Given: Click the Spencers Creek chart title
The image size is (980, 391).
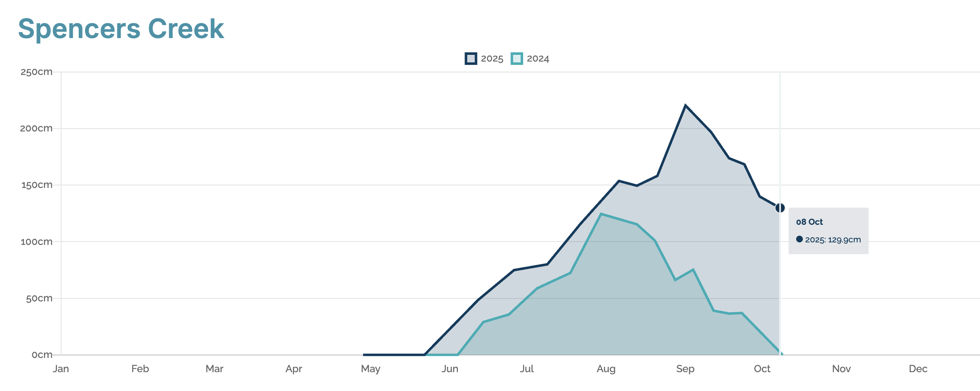Looking at the screenshot, I should click(121, 29).
